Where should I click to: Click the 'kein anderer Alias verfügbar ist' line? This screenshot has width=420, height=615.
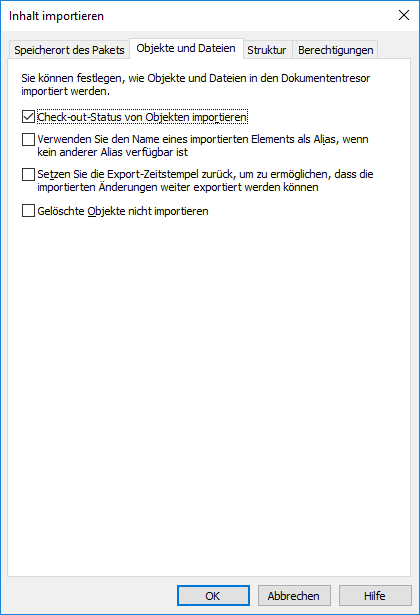113,152
